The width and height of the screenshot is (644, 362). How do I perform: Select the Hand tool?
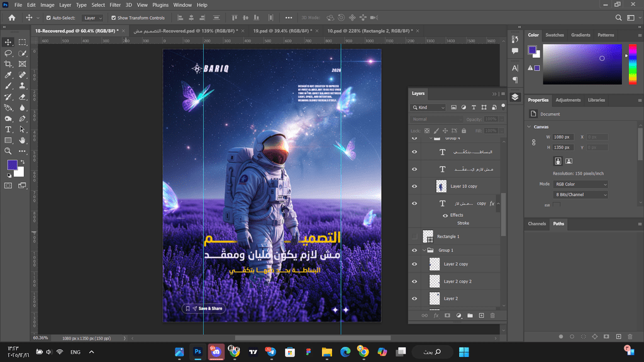(x=23, y=140)
